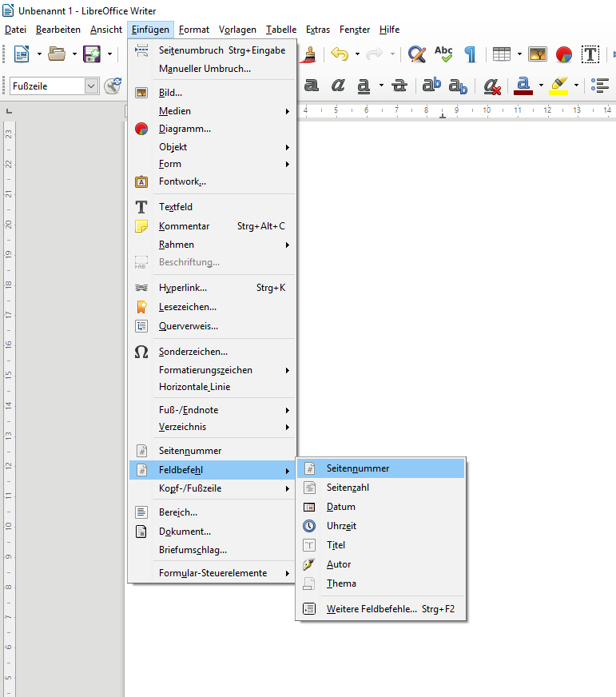This screenshot has height=697, width=616.
Task: Click the Clone Formatting paintbrush icon
Action: [308, 54]
